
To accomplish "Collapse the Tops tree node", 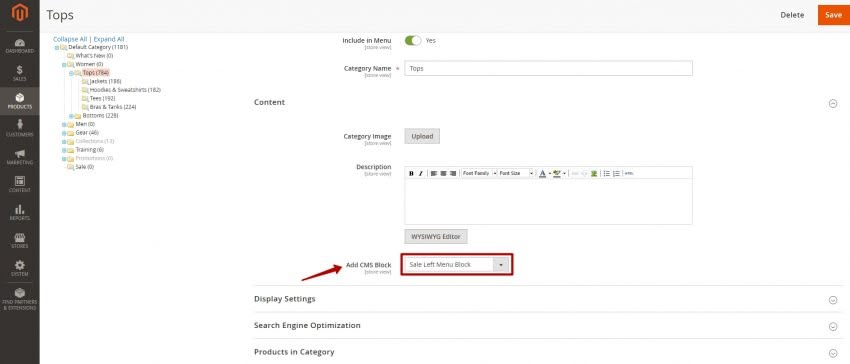I will (x=70, y=73).
